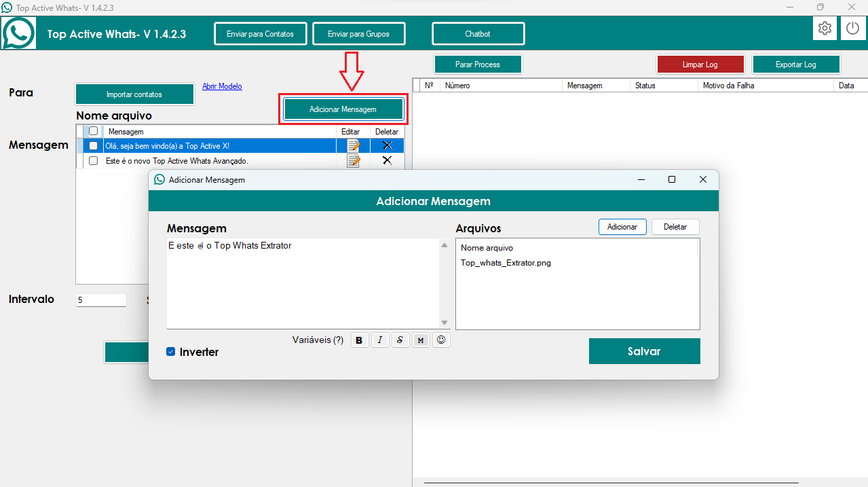868x487 pixels.
Task: Apply strikethrough formatting in the message dialog
Action: tap(400, 340)
